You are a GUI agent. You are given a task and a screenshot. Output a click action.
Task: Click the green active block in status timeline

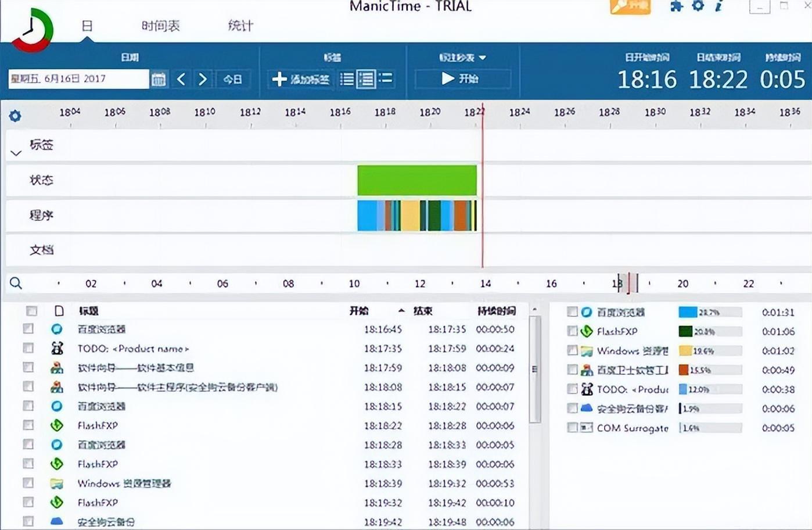click(417, 180)
